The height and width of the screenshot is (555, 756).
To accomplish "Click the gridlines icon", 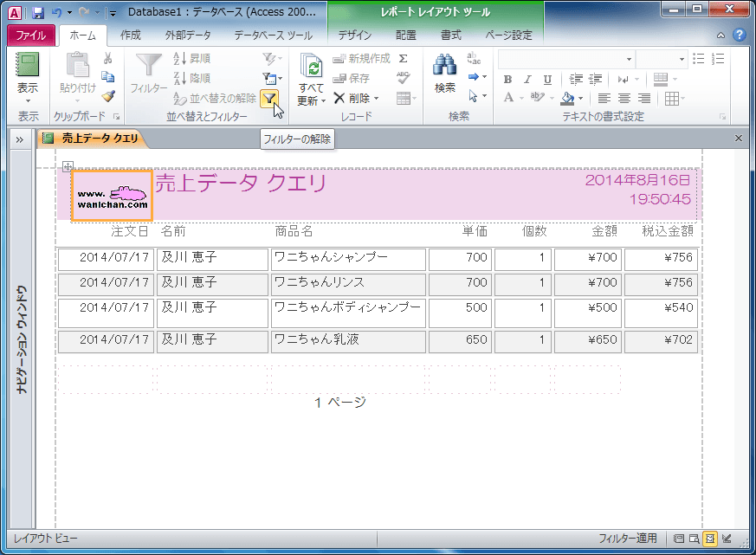I will (x=672, y=99).
